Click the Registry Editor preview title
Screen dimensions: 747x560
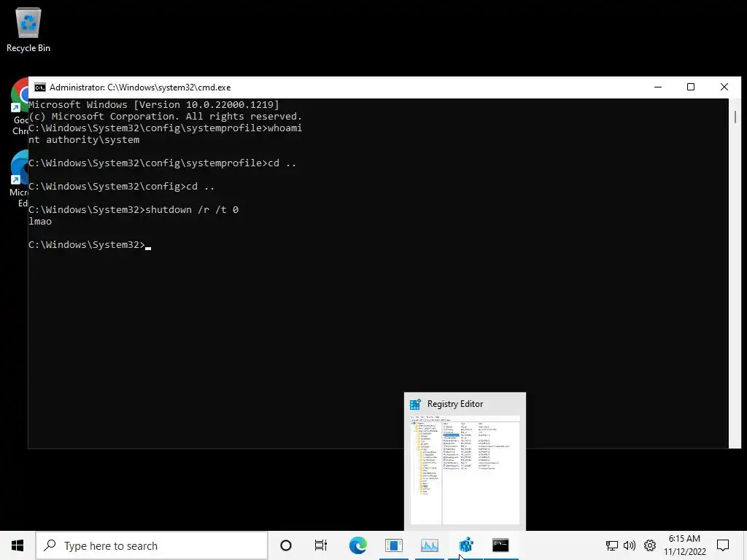(x=455, y=404)
